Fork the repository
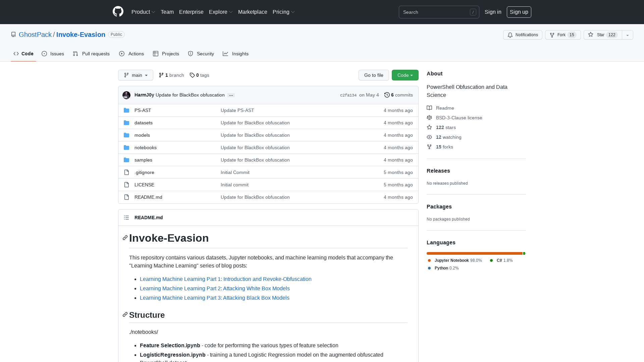The image size is (644, 362). pos(563,35)
